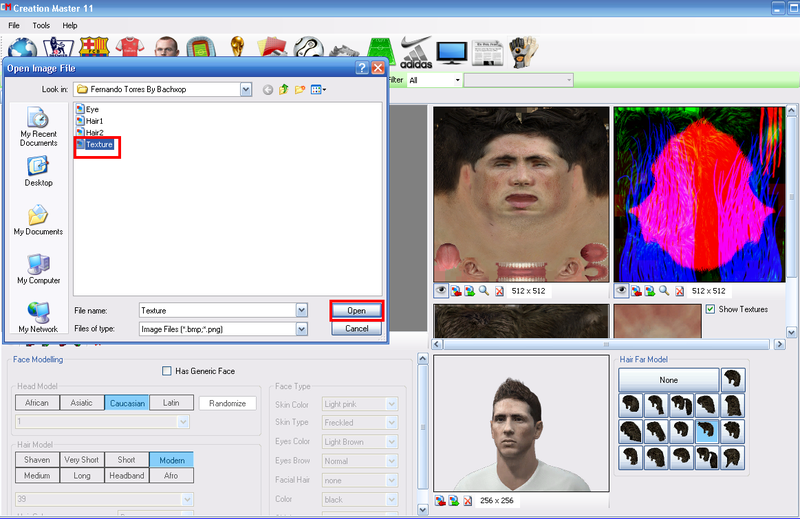Open the Files of type dropdown

[301, 328]
